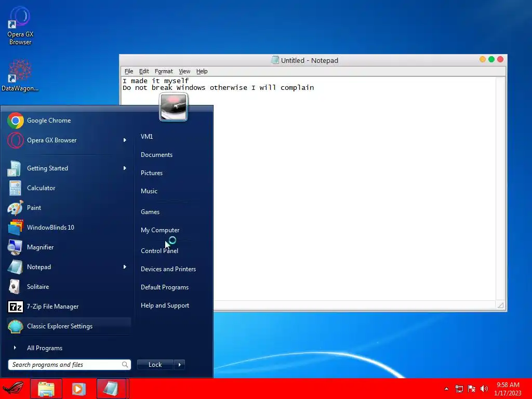
Task: Open the Help menu in Notepad
Action: (x=202, y=71)
